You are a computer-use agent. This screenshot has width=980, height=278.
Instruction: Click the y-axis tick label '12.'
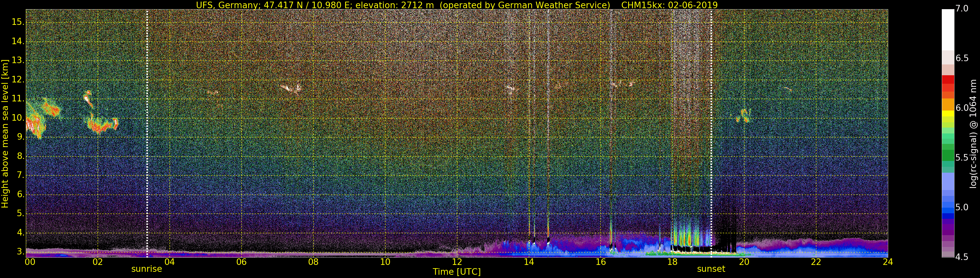(x=18, y=79)
